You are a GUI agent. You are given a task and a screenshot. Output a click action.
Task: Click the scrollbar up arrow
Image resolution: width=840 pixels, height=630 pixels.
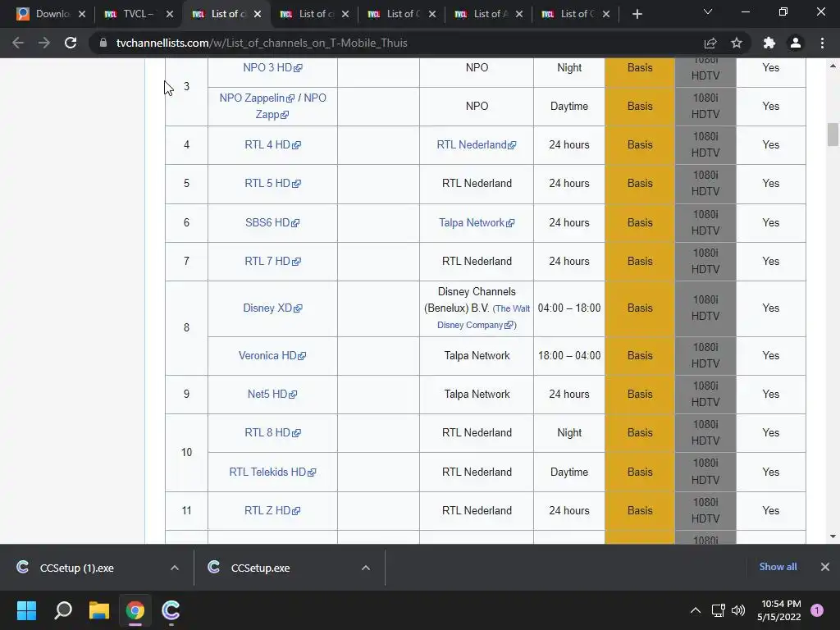[x=833, y=66]
